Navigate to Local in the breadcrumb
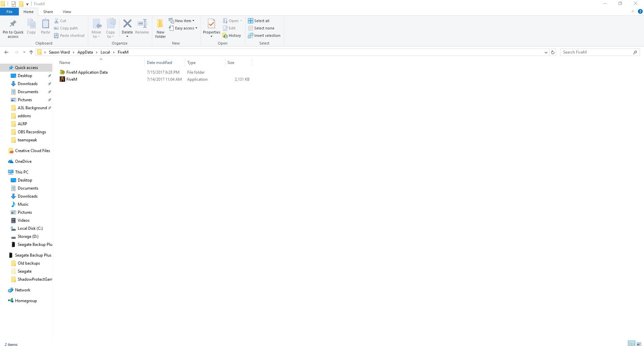 (x=105, y=52)
